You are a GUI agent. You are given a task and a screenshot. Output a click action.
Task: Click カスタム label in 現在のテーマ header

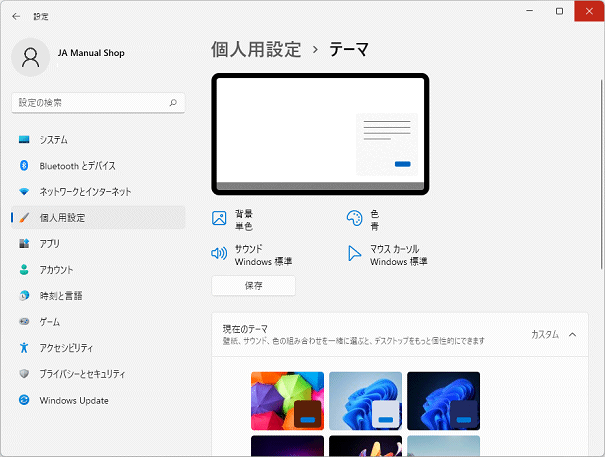(x=545, y=334)
